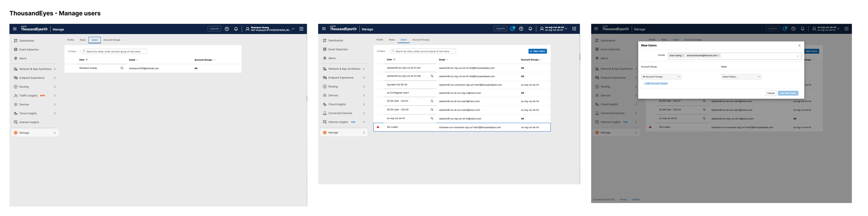Open the Select Roles dropdown
868x216 pixels.
741,77
